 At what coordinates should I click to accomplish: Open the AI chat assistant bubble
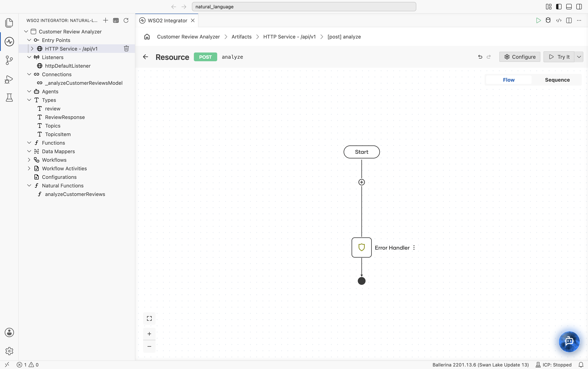click(x=569, y=341)
